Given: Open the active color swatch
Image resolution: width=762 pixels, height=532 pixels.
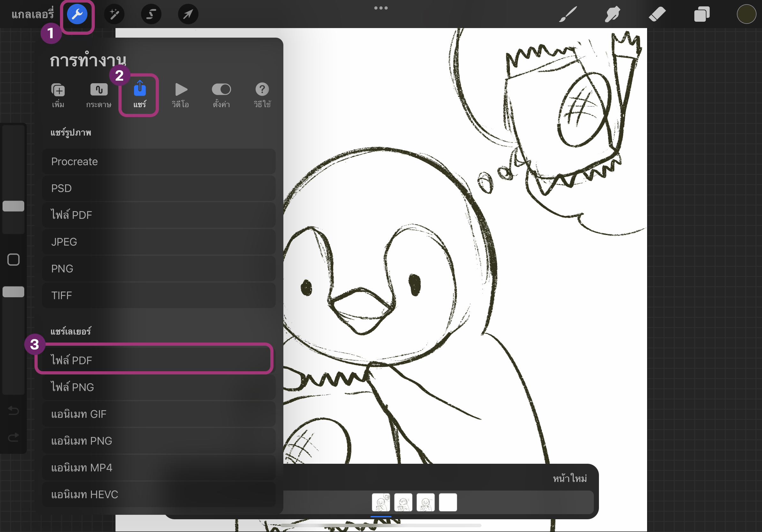Looking at the screenshot, I should point(746,14).
